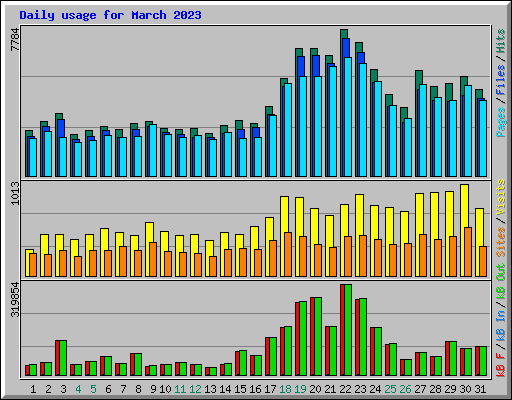Image resolution: width=512 pixels, height=400 pixels.
Task: Select green weekend day label "19"
Action: click(x=300, y=389)
